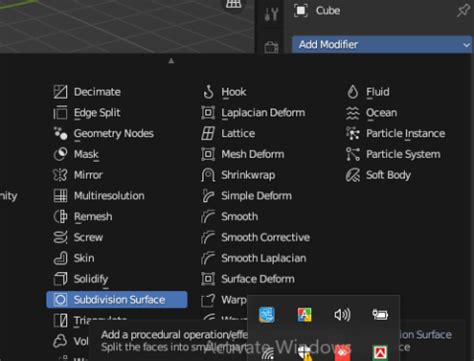Click the Wi-Fi network tray icon
474x361 pixels.
[267, 353]
